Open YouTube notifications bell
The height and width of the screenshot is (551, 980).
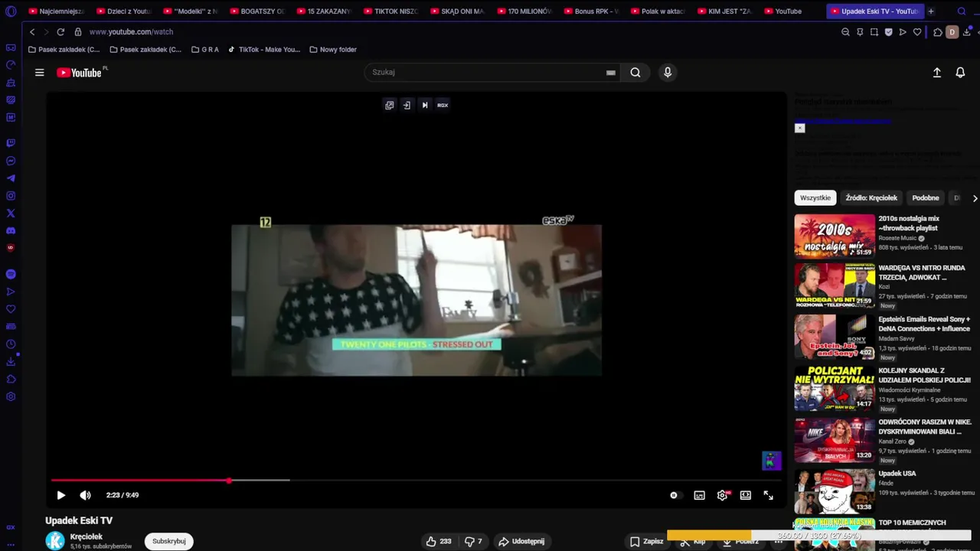coord(960,73)
